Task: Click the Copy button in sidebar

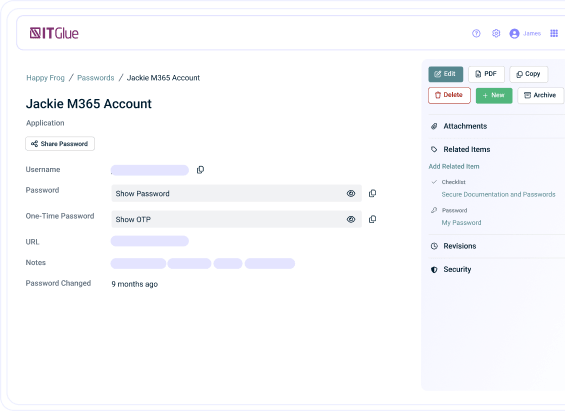Action: (x=529, y=74)
